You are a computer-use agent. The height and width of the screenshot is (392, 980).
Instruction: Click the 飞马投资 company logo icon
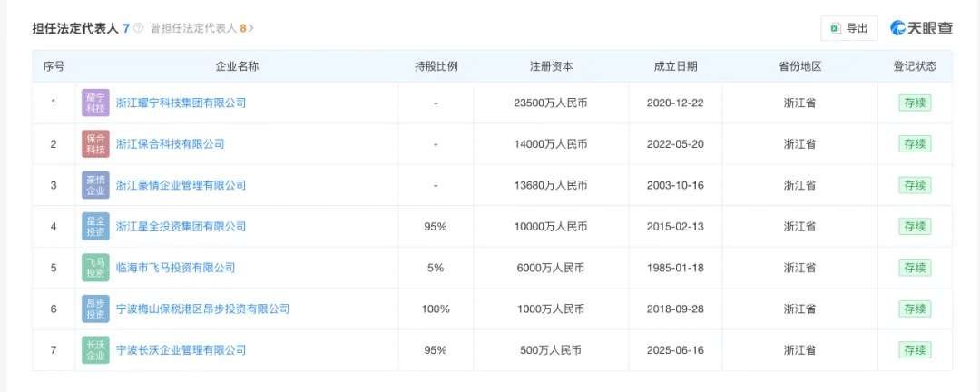[95, 268]
